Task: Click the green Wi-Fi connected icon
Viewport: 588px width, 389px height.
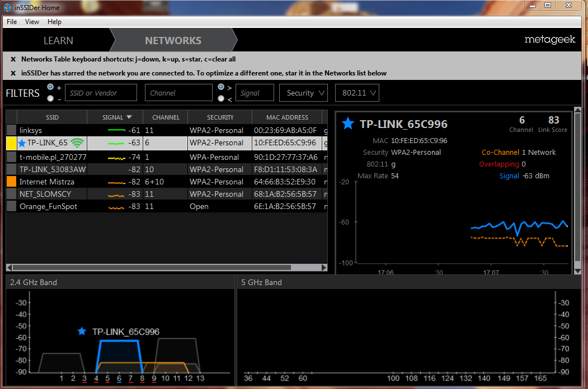Action: pyautogui.click(x=77, y=143)
